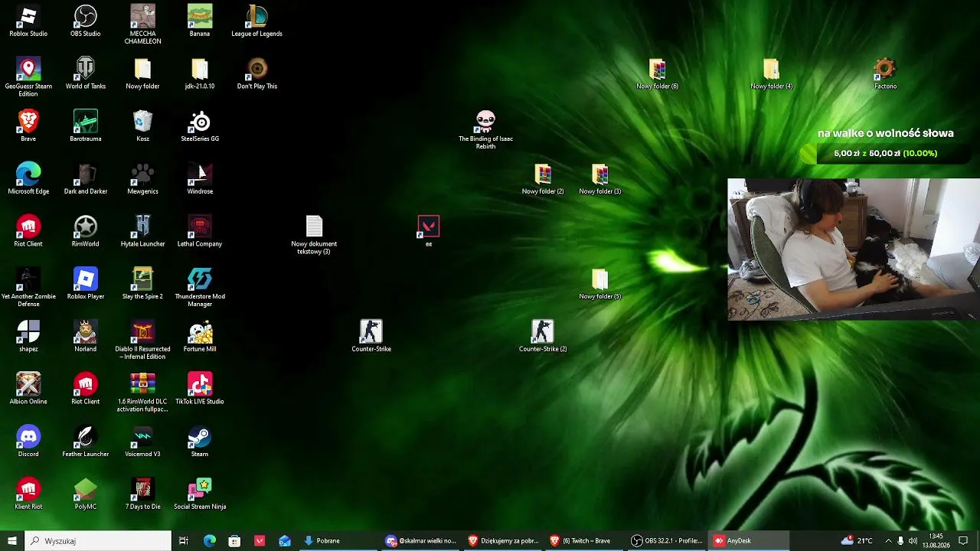Screen dimensions: 980x551
Task: Select the Feather Launcher icon
Action: [x=86, y=442]
